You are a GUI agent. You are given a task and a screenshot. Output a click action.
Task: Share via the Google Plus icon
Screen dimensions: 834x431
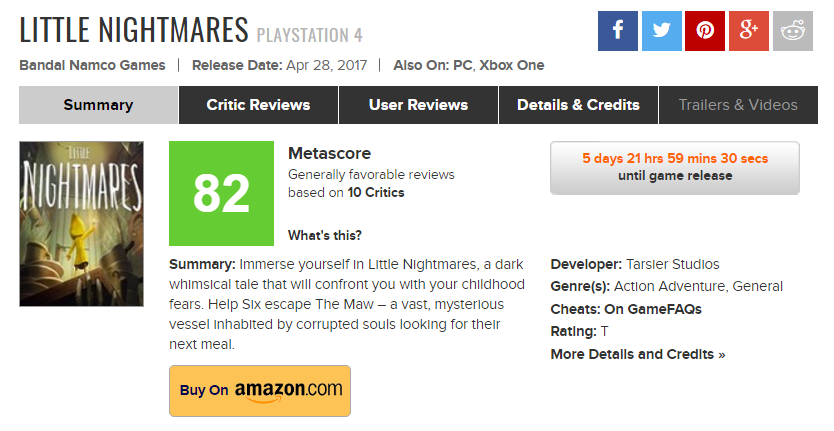pyautogui.click(x=749, y=30)
